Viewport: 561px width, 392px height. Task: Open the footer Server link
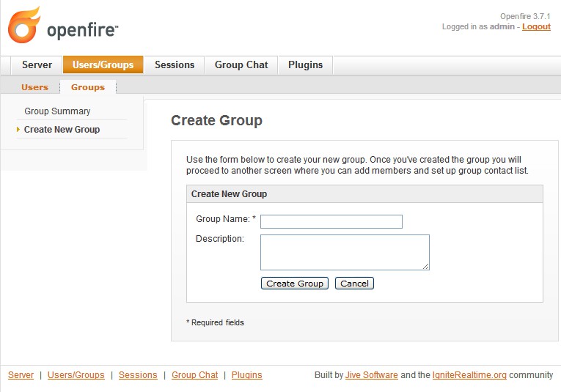pos(21,375)
